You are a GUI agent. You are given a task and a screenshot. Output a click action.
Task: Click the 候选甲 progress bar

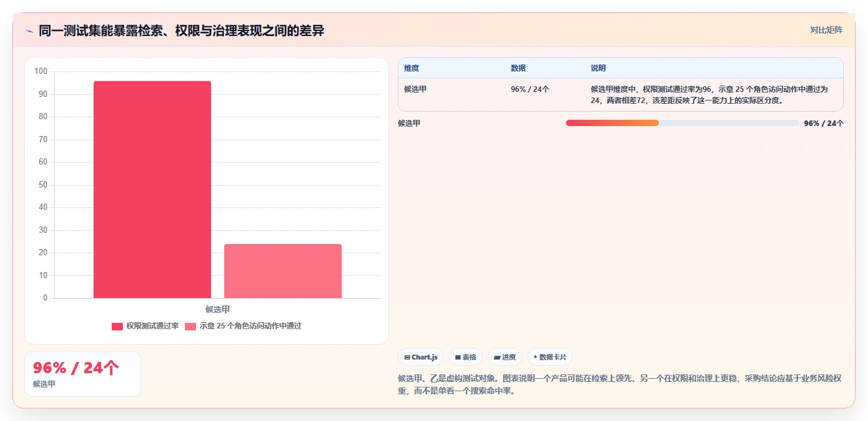point(682,123)
